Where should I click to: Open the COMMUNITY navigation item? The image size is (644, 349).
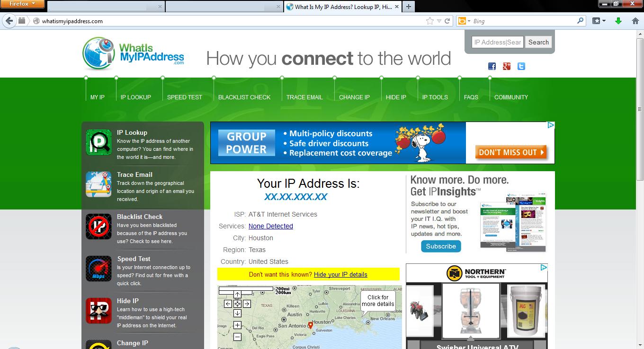pyautogui.click(x=511, y=97)
